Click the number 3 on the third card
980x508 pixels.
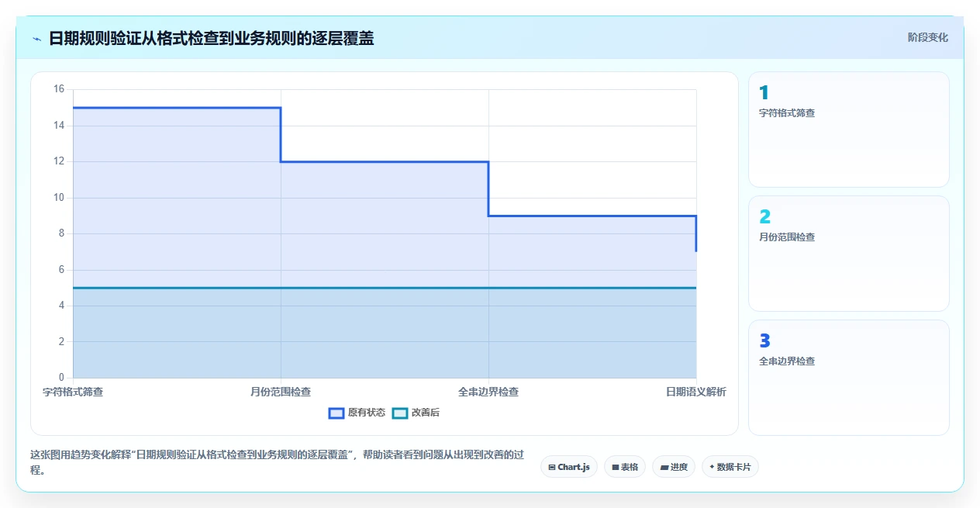point(765,341)
